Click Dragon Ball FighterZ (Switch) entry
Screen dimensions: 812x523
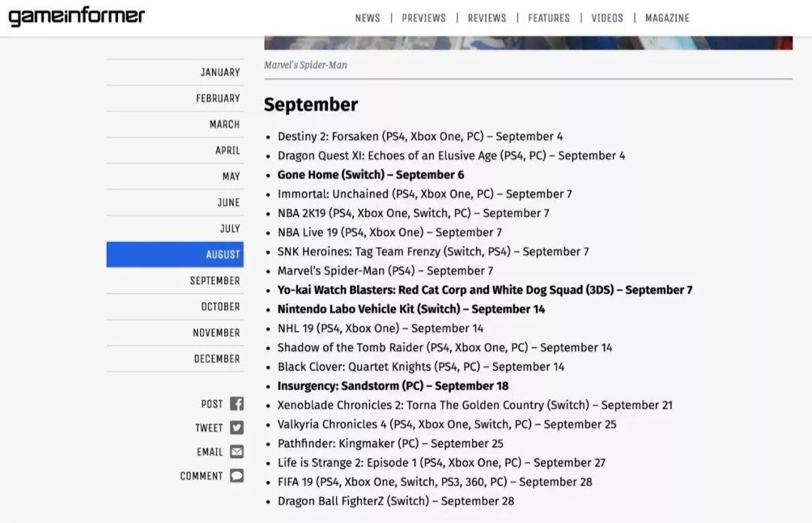pos(395,500)
